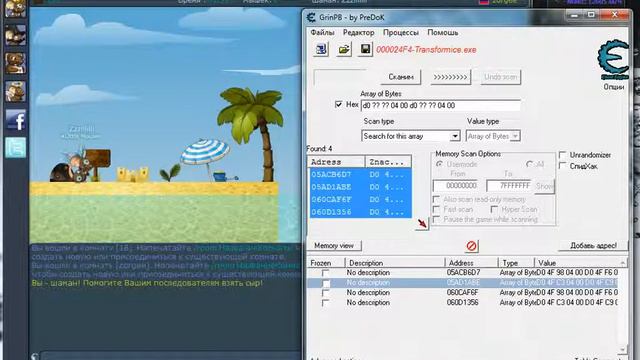Screen dimensions: 640x360
Task: Click the Znac... column header
Action: coord(388,162)
